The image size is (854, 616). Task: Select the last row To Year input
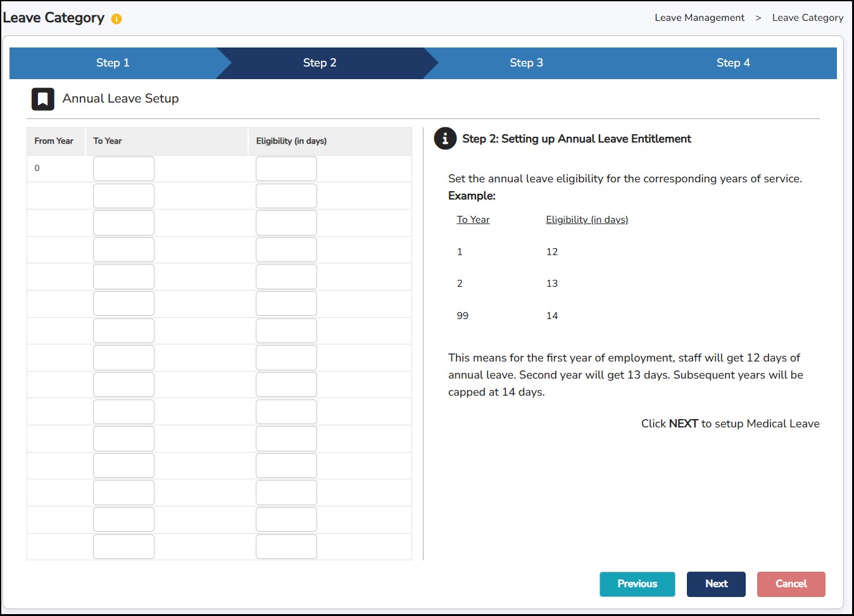pos(123,546)
